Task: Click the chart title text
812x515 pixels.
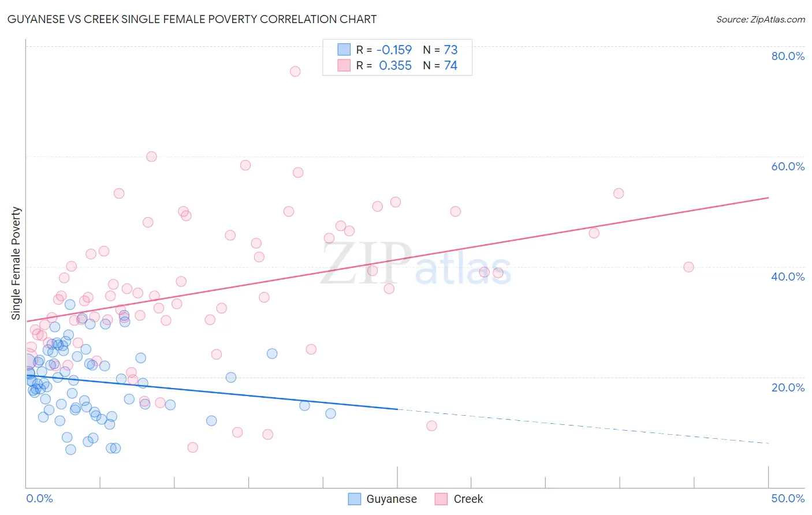Action: [192, 19]
